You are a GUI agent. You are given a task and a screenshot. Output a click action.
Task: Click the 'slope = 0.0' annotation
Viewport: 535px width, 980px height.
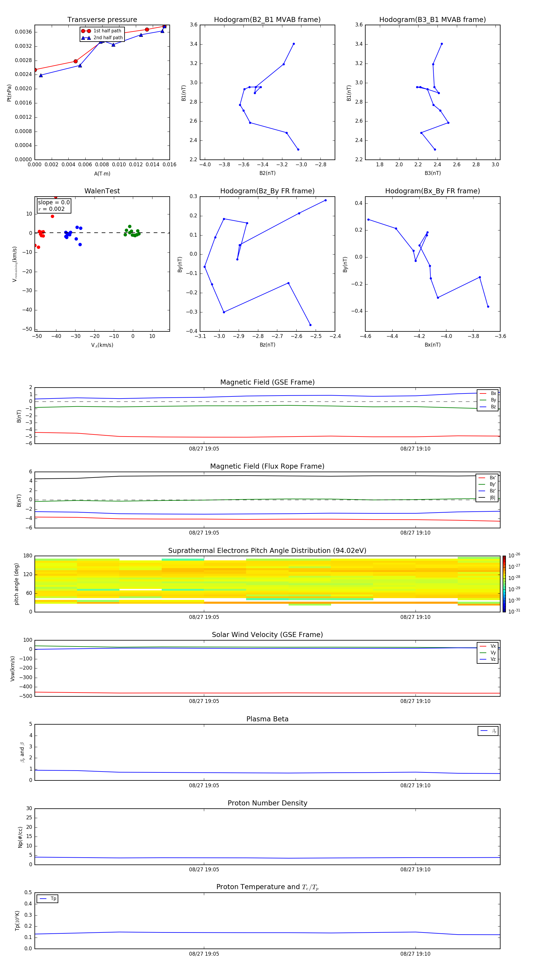(x=54, y=203)
